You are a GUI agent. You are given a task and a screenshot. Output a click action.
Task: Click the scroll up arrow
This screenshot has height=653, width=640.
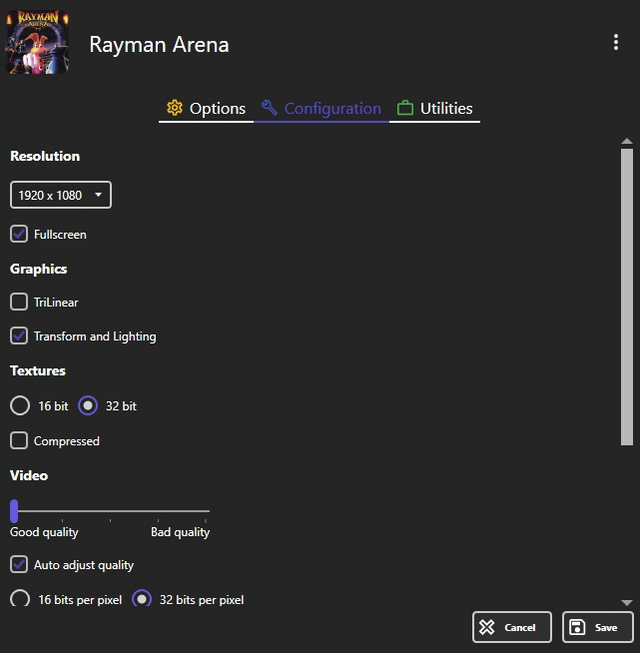pos(627,142)
